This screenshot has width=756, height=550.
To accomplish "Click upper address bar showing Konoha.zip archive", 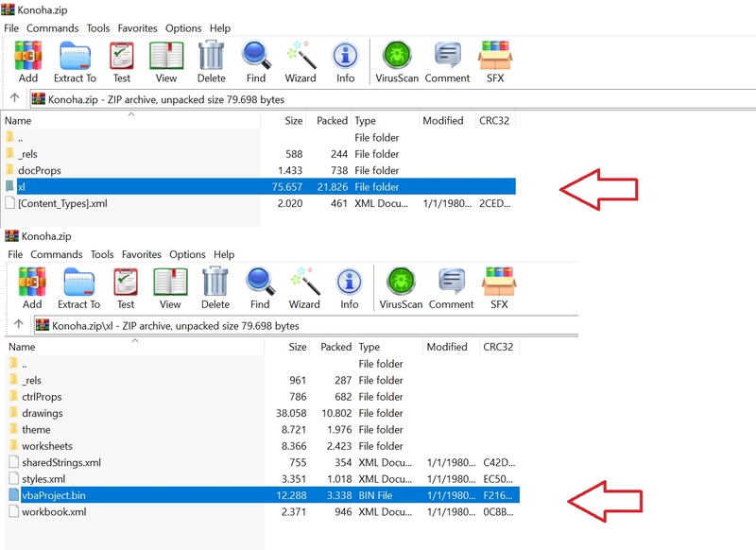I will coord(392,99).
